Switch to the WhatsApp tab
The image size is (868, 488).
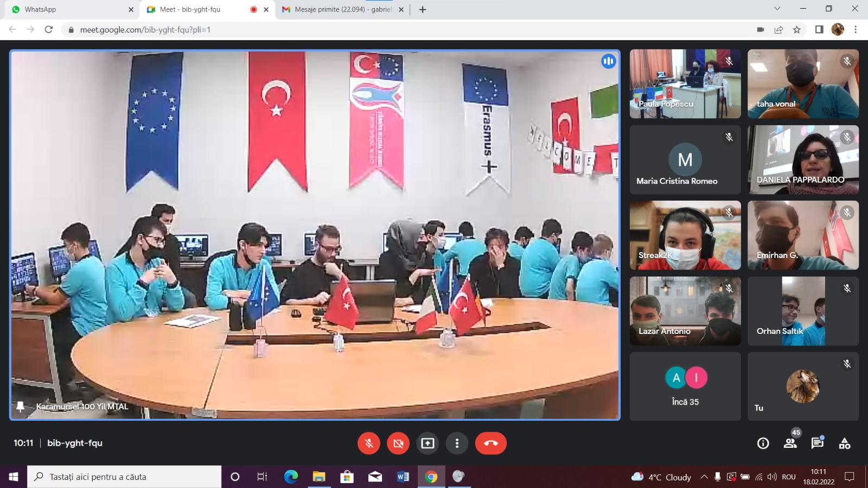(71, 9)
